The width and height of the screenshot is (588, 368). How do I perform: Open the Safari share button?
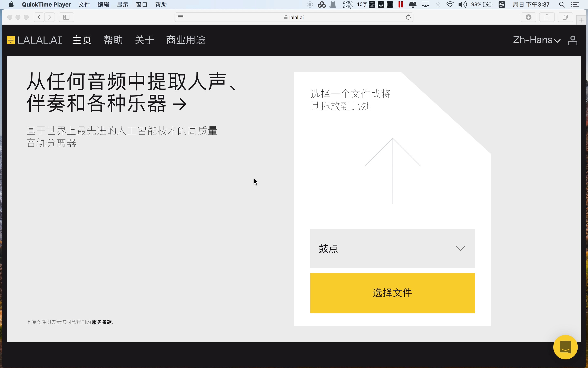pyautogui.click(x=547, y=17)
